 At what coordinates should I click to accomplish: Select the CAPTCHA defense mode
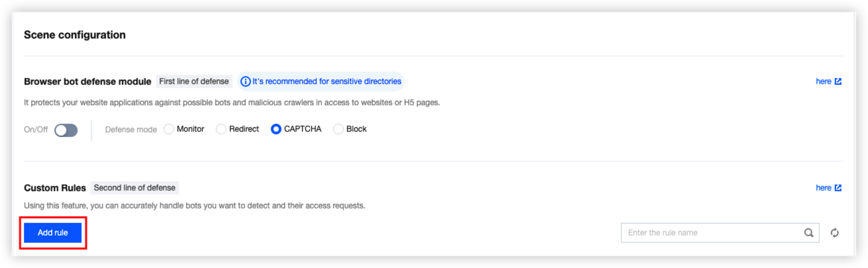coord(276,129)
